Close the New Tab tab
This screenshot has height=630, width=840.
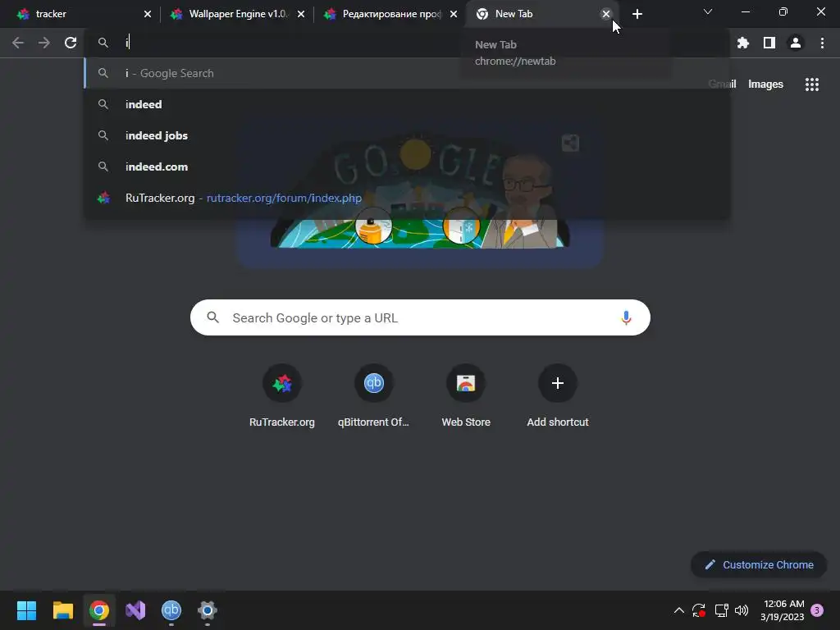606,15
